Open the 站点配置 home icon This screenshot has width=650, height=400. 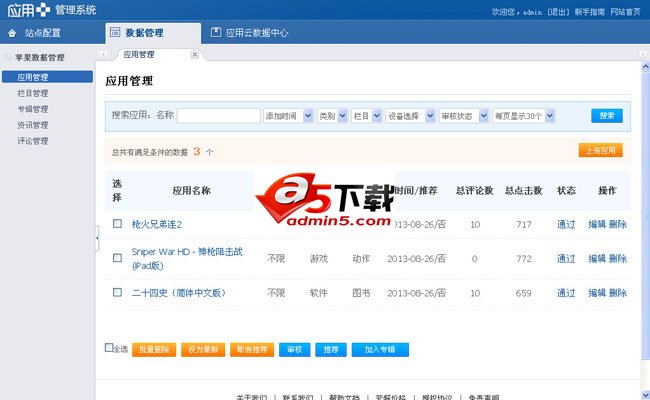coord(12,33)
